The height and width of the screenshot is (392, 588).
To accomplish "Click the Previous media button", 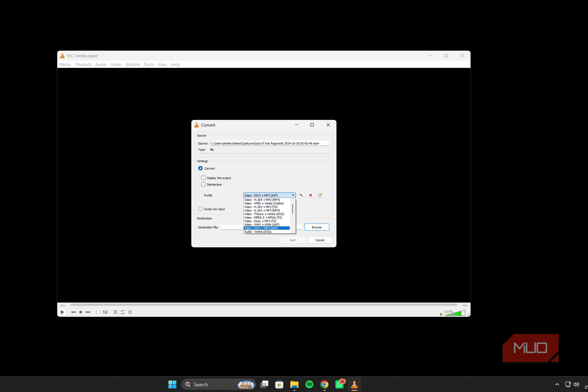I will (x=73, y=312).
